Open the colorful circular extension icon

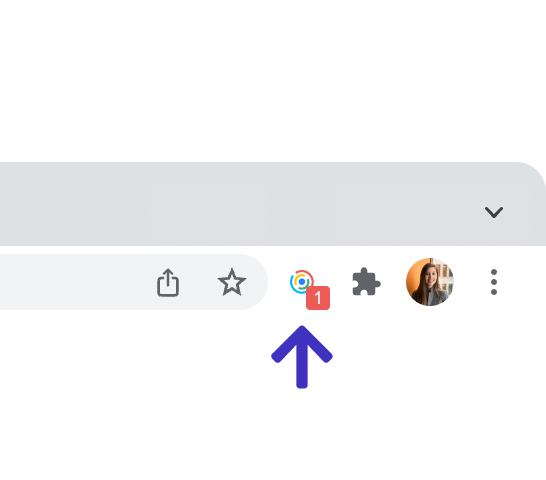click(x=302, y=281)
